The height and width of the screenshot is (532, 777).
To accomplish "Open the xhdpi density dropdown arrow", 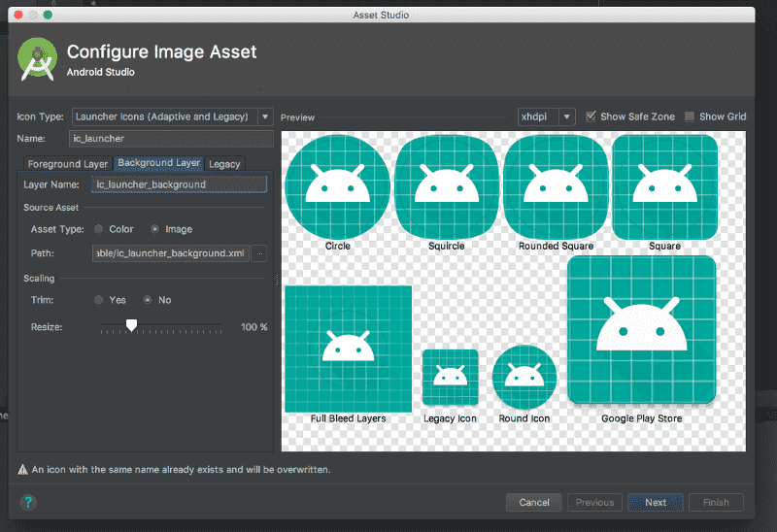I will pyautogui.click(x=567, y=116).
